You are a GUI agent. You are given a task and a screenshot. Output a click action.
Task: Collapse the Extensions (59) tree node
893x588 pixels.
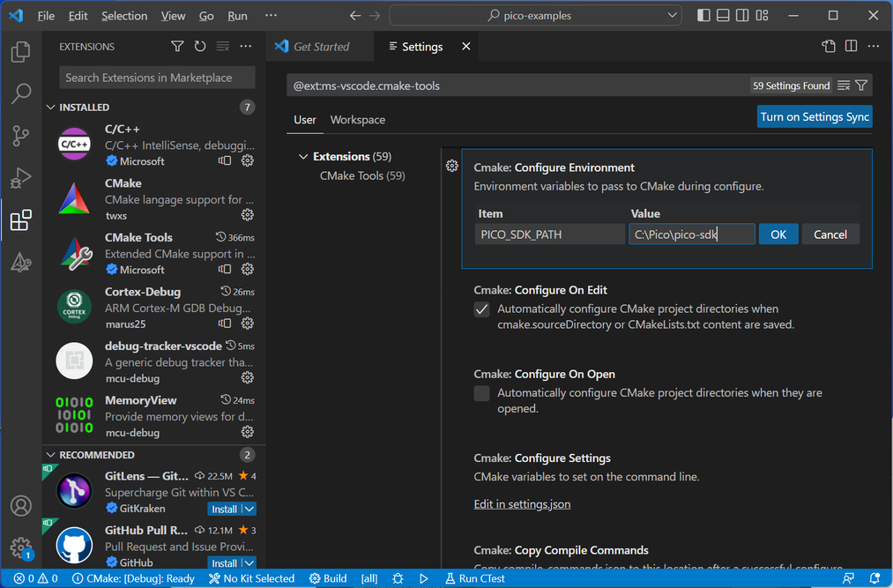(x=303, y=157)
